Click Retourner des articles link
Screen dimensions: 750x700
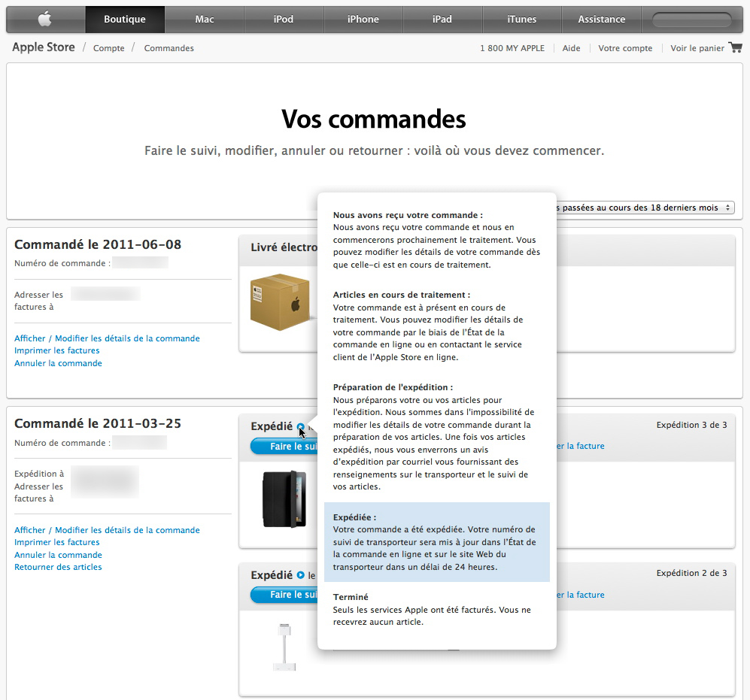[x=59, y=567]
